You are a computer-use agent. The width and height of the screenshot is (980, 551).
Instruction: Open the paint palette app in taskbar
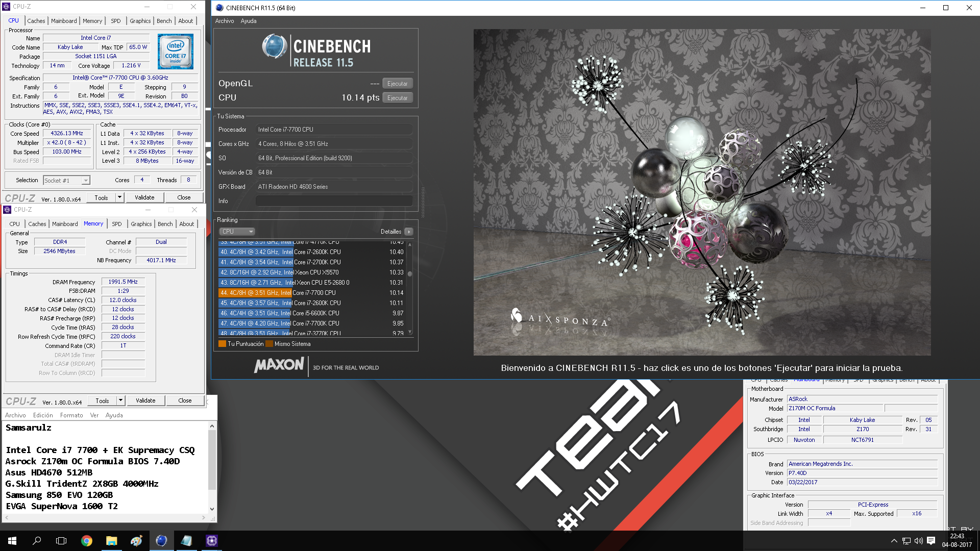[x=136, y=541]
